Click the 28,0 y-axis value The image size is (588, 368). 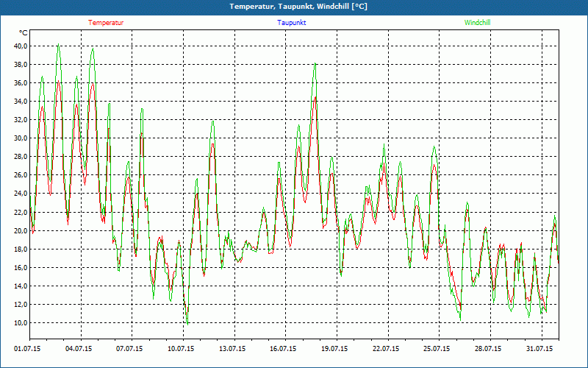pyautogui.click(x=21, y=157)
